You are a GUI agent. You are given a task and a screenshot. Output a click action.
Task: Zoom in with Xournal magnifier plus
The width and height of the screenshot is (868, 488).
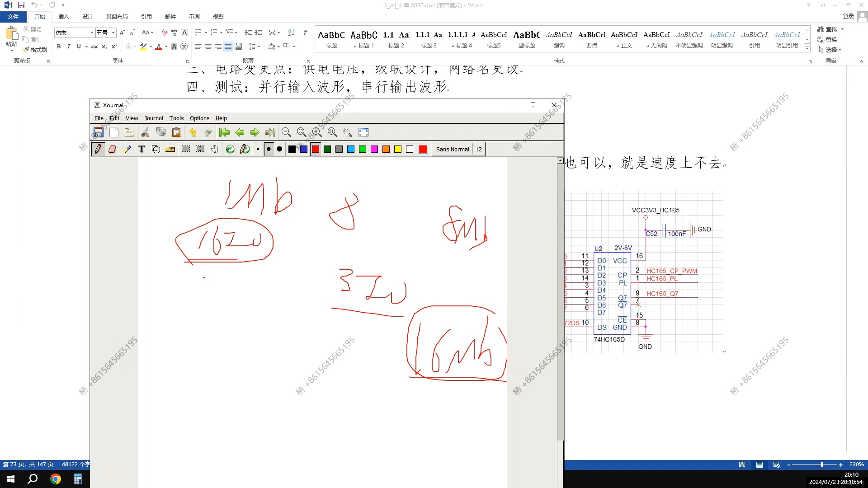pos(317,132)
